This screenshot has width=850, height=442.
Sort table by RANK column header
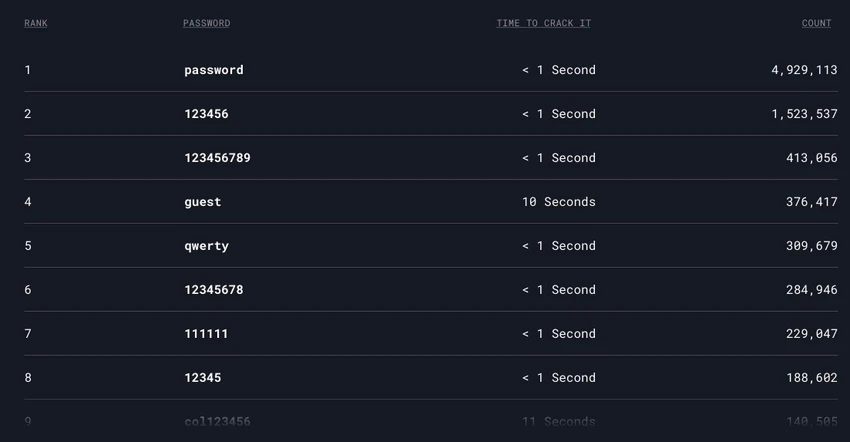tap(36, 23)
